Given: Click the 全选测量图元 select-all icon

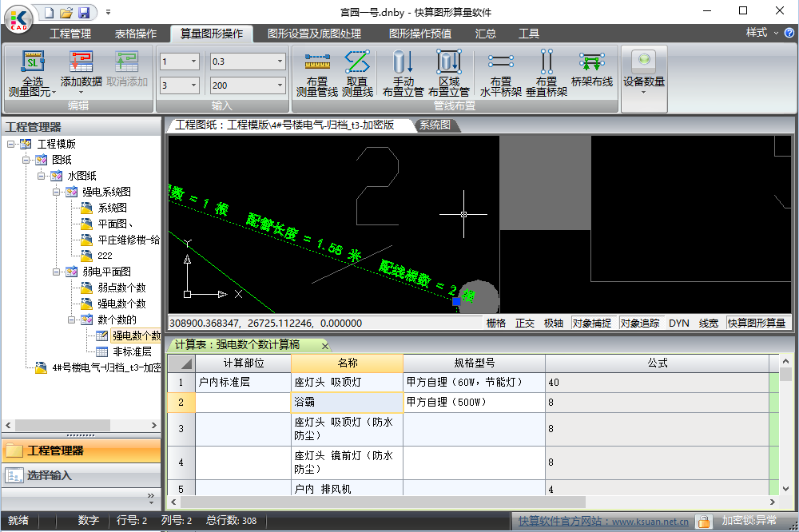Looking at the screenshot, I should (33, 63).
